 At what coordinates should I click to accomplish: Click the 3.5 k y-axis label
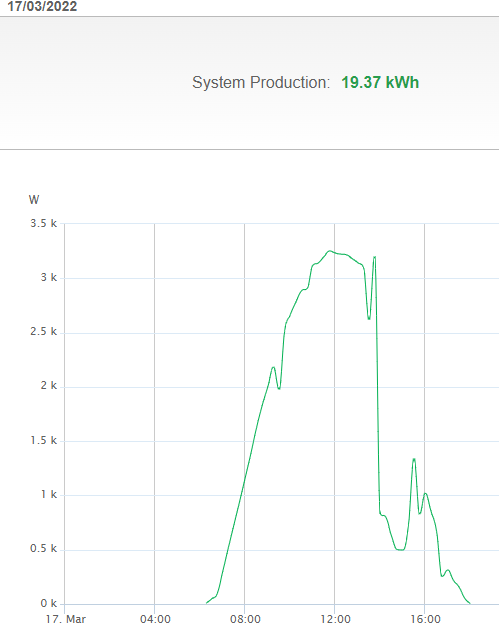[x=44, y=223]
